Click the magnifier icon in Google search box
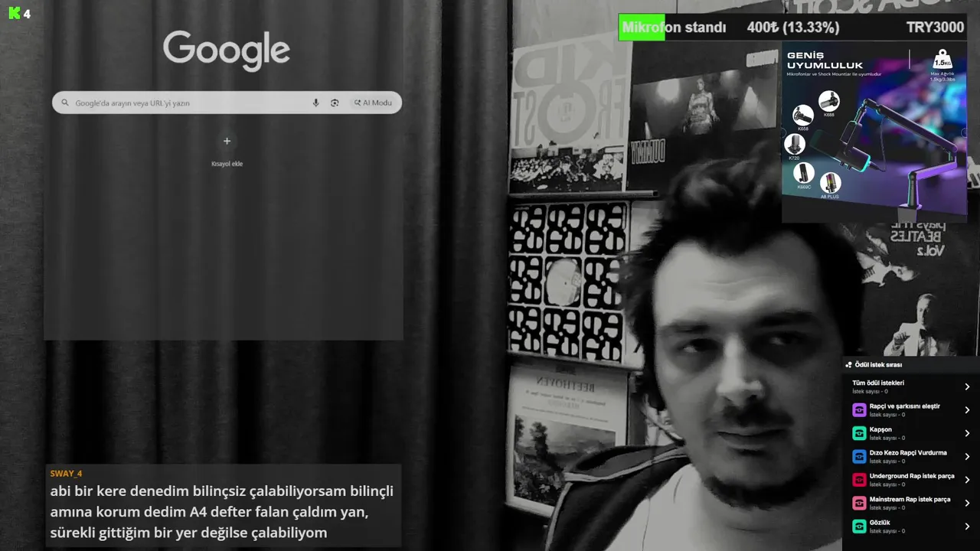 65,103
